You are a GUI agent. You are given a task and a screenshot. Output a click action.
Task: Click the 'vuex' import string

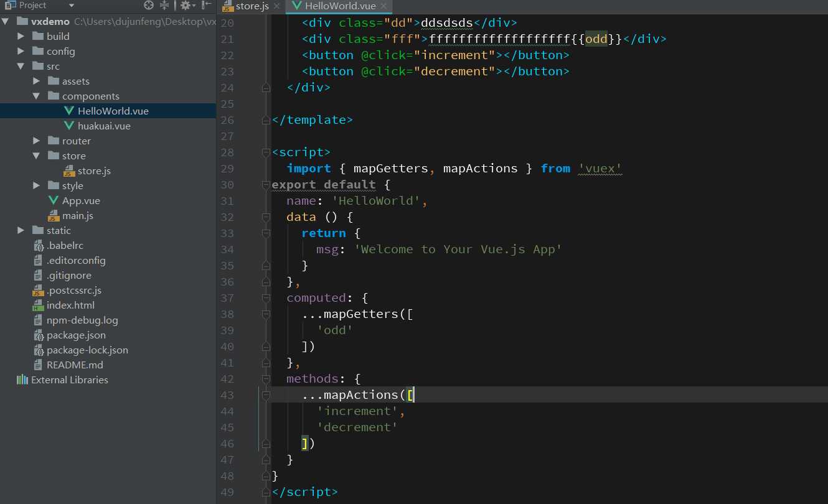(x=600, y=168)
